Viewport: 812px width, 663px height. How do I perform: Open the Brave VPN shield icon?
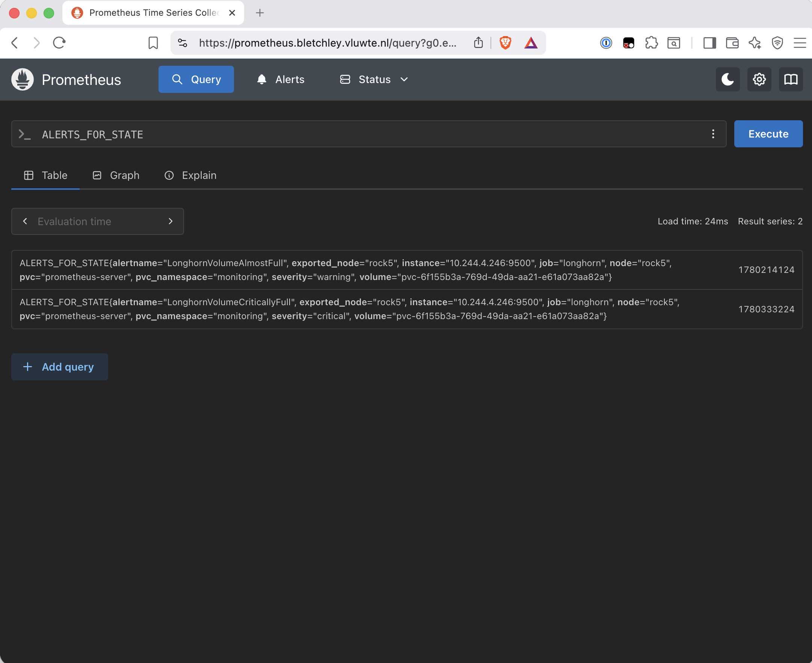click(x=777, y=43)
